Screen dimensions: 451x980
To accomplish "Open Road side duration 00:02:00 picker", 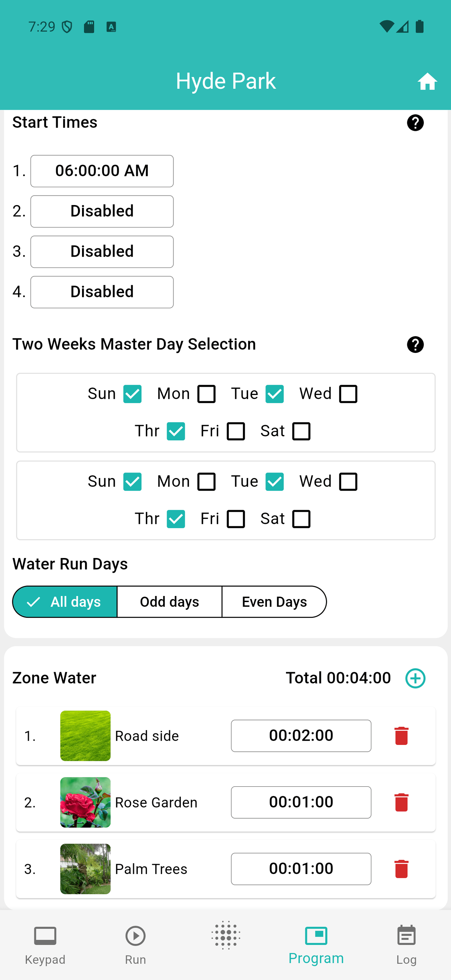I will (301, 736).
